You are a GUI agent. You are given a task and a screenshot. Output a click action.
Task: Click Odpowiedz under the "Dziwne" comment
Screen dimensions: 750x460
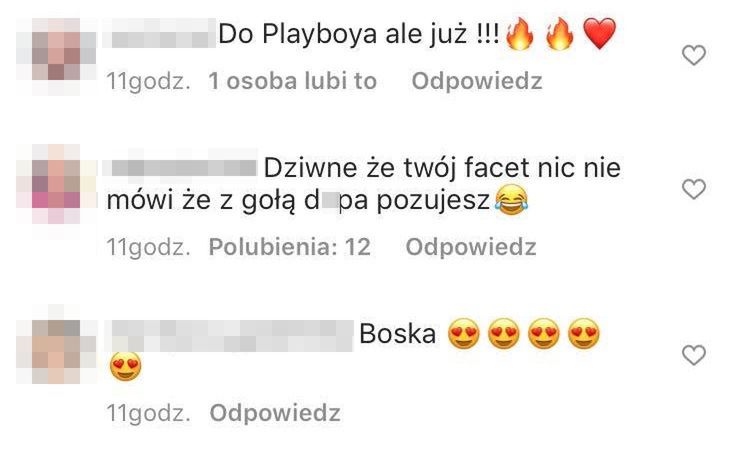[x=471, y=247]
